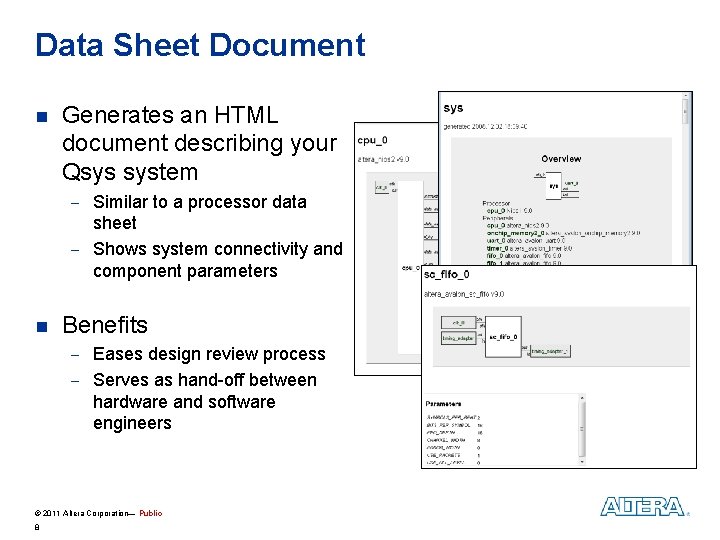Click the 'altera_avalon_sc_fifo v9.0' subtitle
This screenshot has width=720, height=540.
tap(464, 294)
